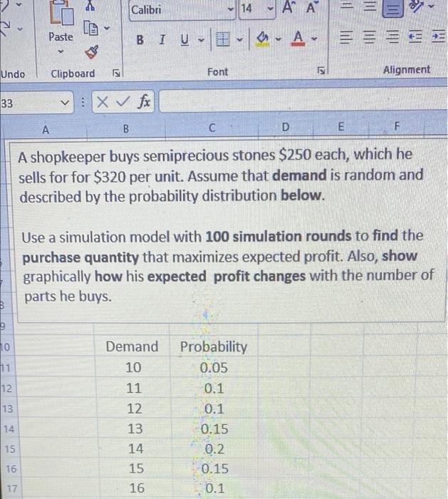
Task: Open the Font settings dialog launcher
Action: coord(321,71)
